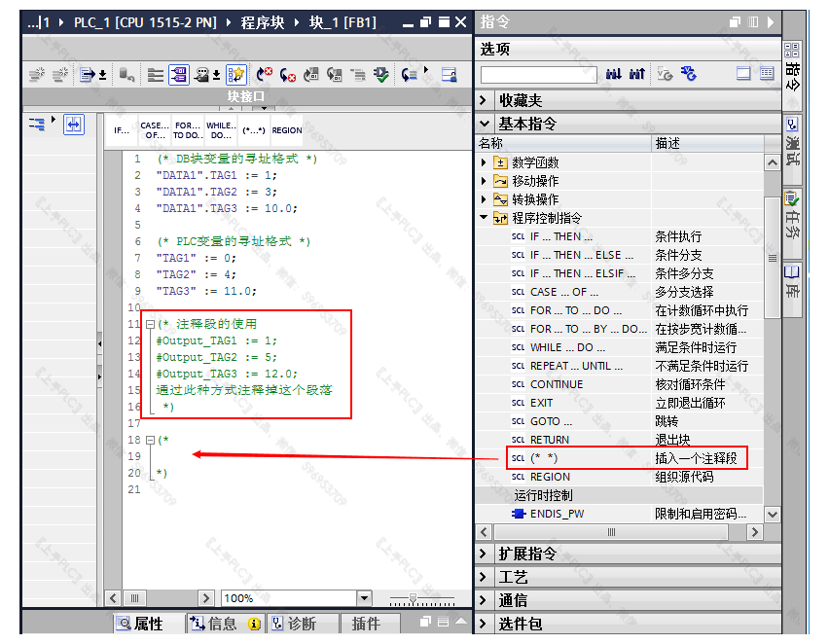
Task: Click the indent text lines icon
Action: point(155,75)
